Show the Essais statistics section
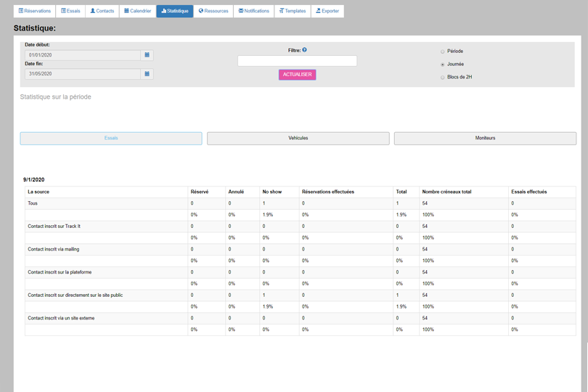 click(111, 139)
